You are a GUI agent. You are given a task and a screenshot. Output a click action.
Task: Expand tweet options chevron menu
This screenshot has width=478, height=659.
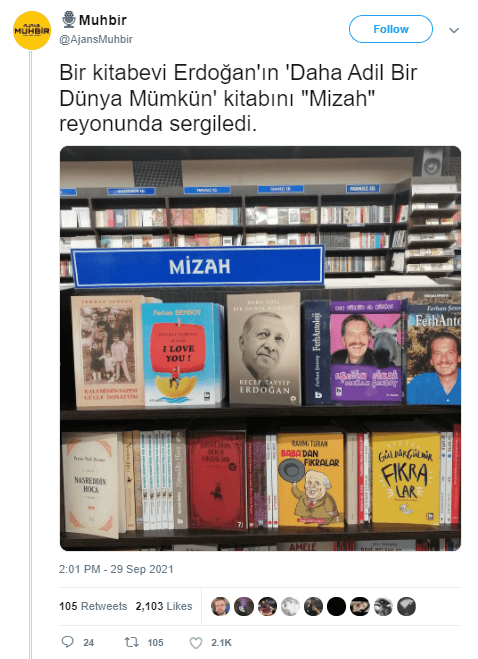(x=454, y=30)
